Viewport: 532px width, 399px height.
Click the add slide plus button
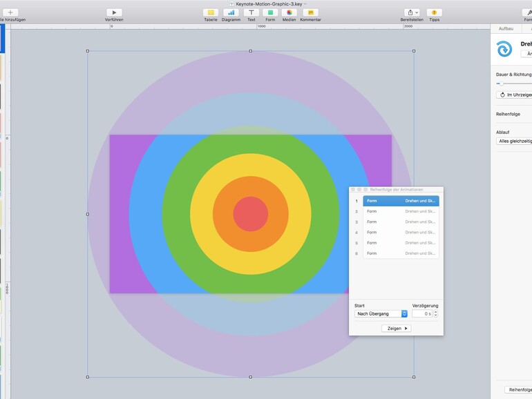pyautogui.click(x=10, y=12)
